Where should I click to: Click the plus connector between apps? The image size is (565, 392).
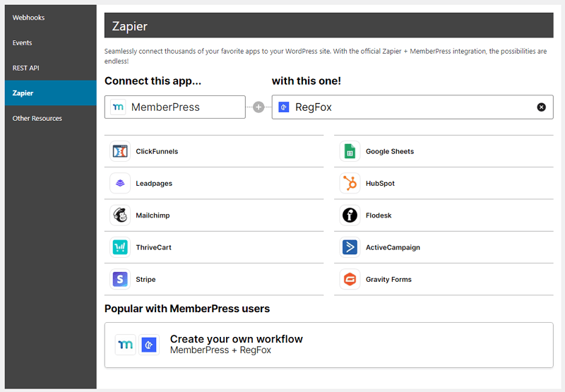coord(258,107)
